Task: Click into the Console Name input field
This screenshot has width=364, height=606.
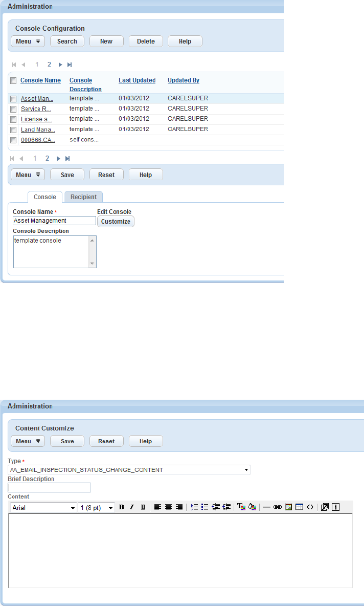Action: click(54, 221)
